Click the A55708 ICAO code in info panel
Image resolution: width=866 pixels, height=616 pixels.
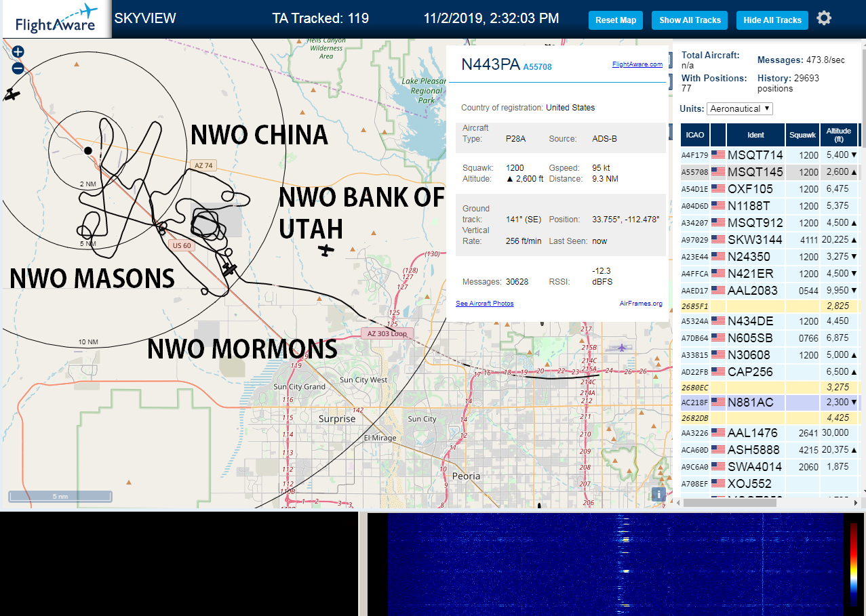pos(537,67)
